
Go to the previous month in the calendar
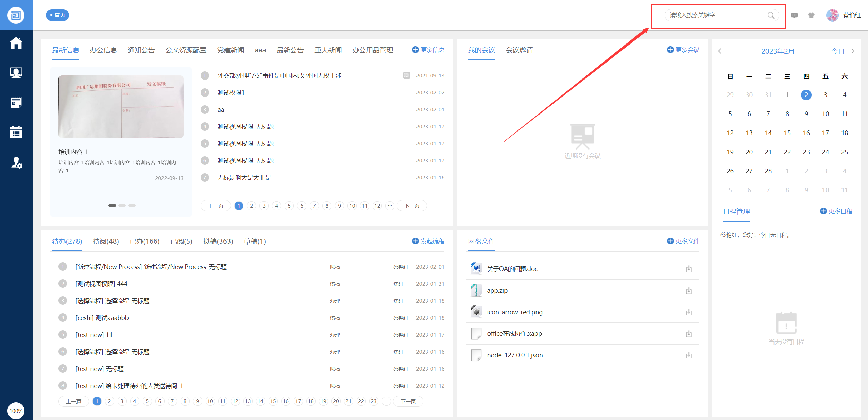(720, 51)
